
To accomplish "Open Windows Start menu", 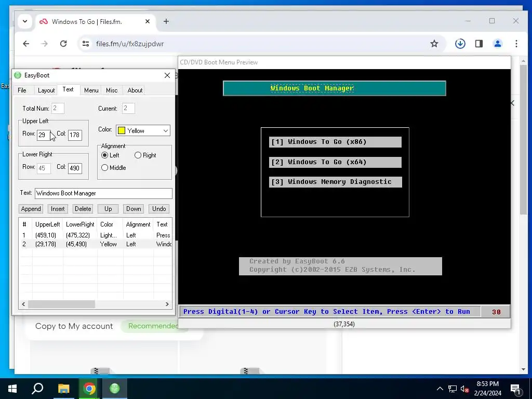I will pyautogui.click(x=12, y=389).
